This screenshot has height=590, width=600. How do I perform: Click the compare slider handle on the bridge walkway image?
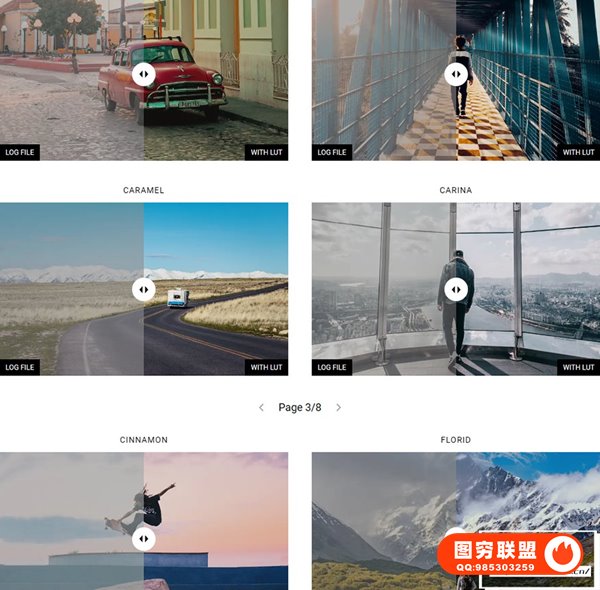456,74
